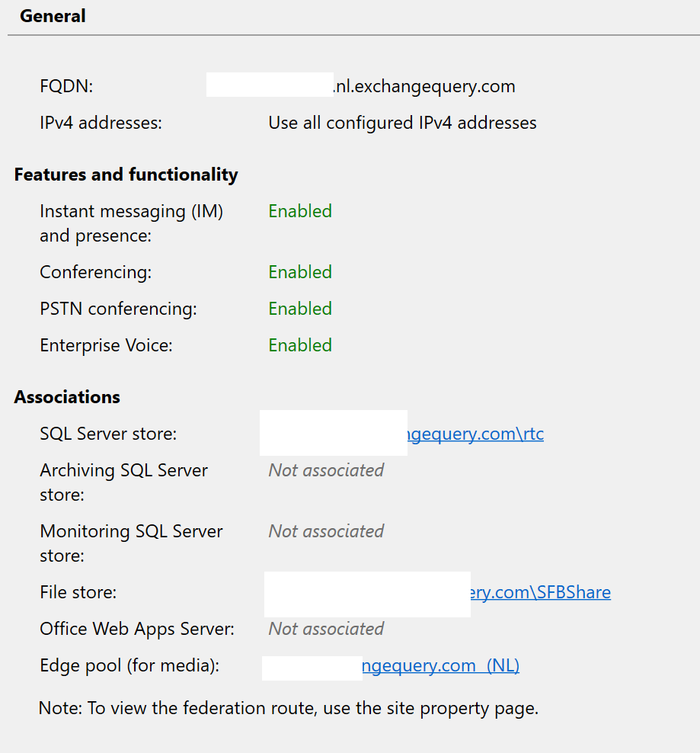Click the FQDN value ending in exchangequery.com

[424, 87]
